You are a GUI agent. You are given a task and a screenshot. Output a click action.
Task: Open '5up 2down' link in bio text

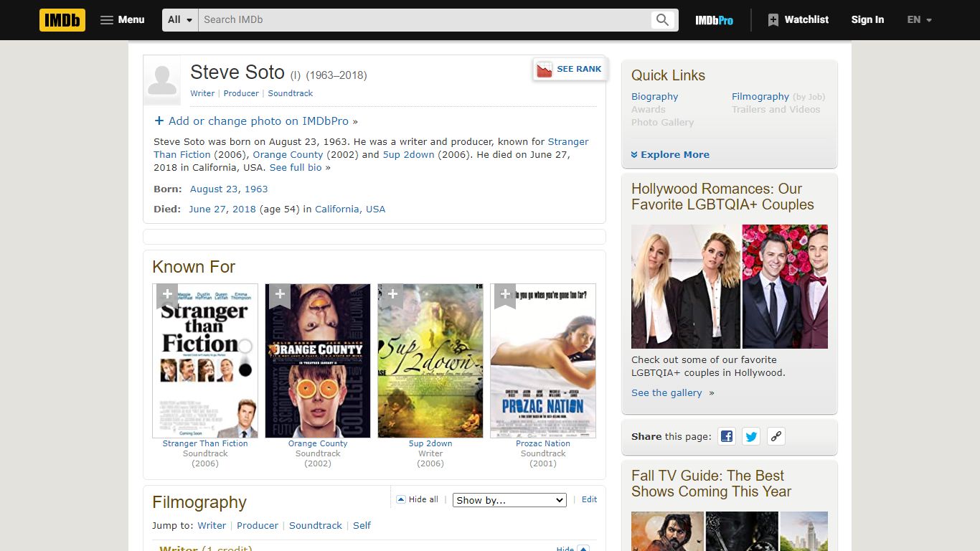(x=408, y=155)
